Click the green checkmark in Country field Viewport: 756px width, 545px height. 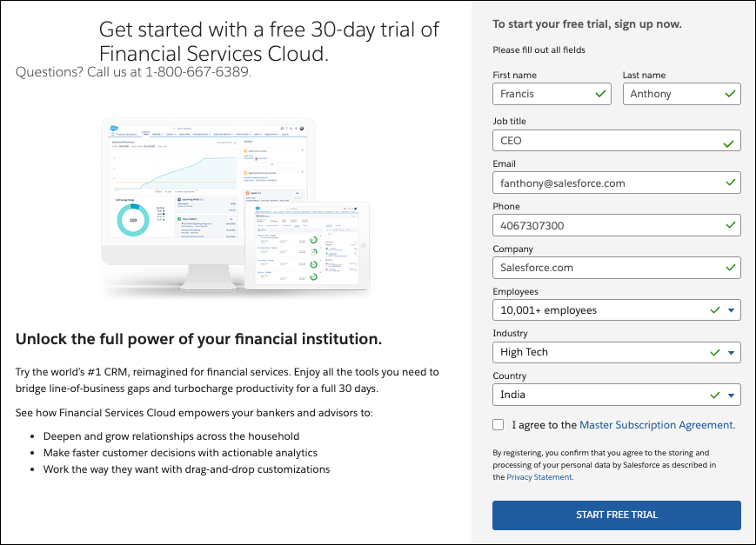click(x=715, y=395)
